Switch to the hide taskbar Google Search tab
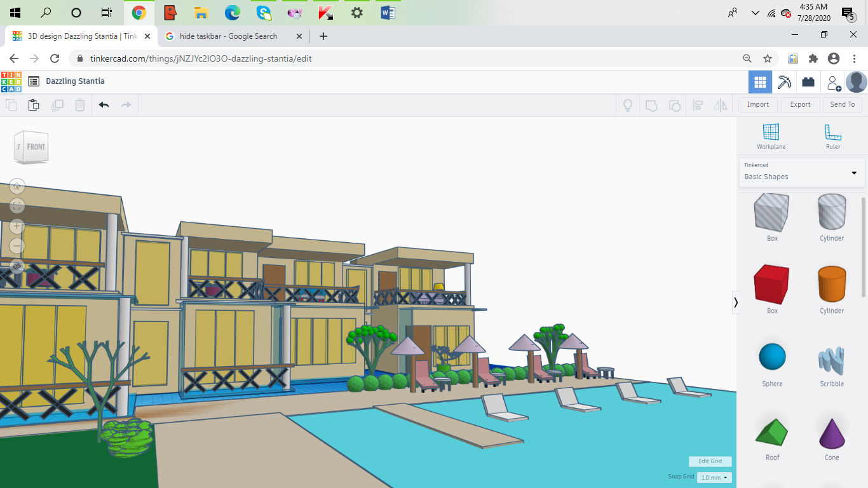This screenshot has height=488, width=868. coord(229,36)
